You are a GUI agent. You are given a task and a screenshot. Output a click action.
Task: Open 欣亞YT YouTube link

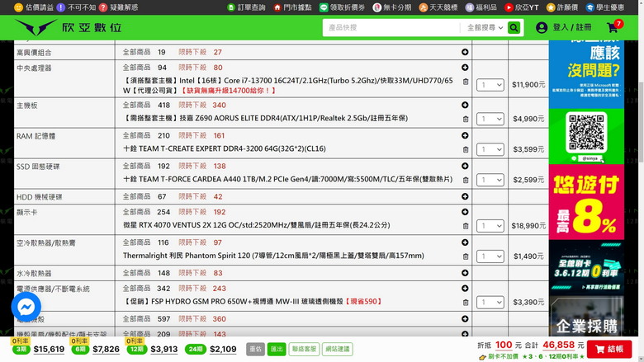(522, 7)
